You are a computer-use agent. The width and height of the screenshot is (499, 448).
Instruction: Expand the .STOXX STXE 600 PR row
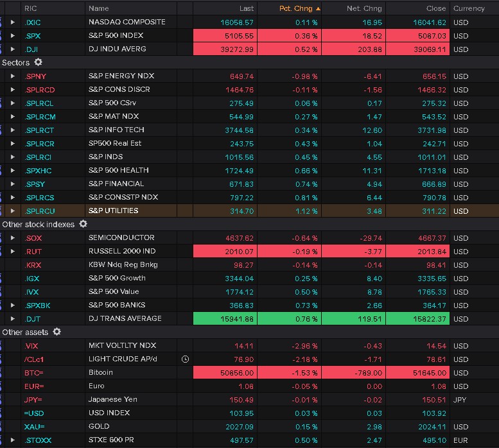[x=13, y=440]
